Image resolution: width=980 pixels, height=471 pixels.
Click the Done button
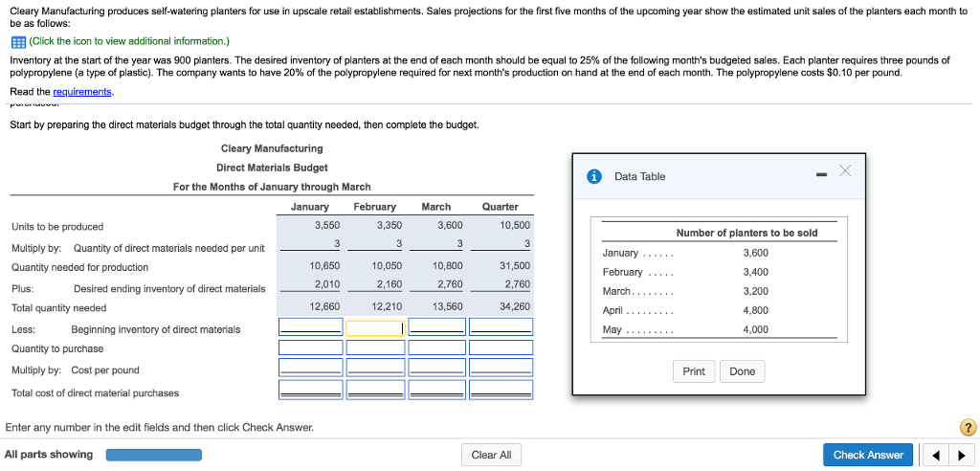pyautogui.click(x=742, y=371)
